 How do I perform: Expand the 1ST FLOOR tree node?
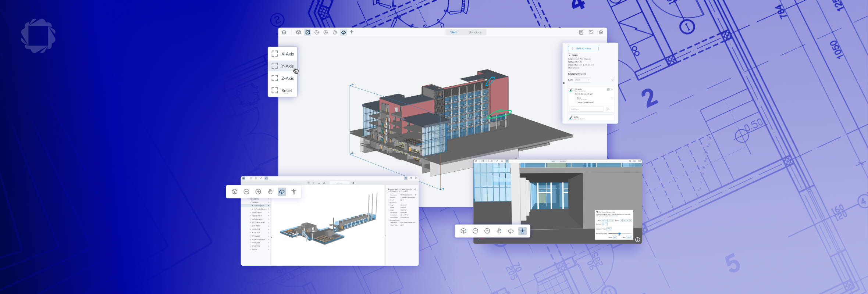pyautogui.click(x=250, y=223)
